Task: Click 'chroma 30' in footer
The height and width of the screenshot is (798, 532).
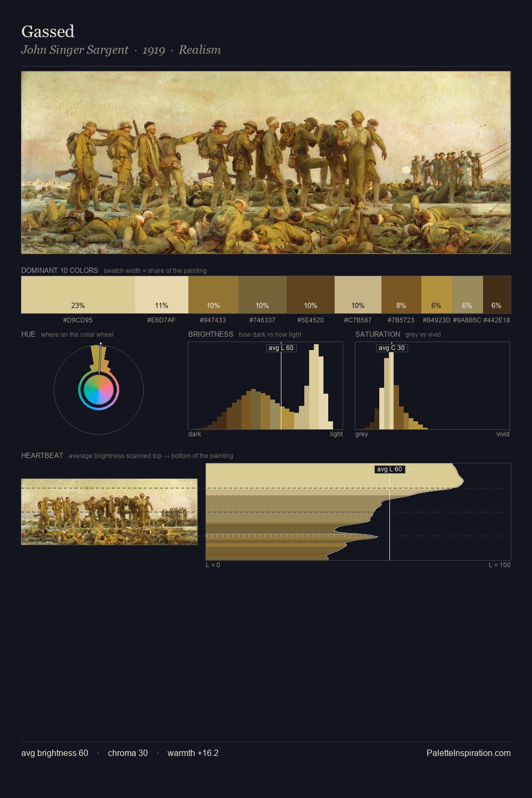Action: coord(128,753)
